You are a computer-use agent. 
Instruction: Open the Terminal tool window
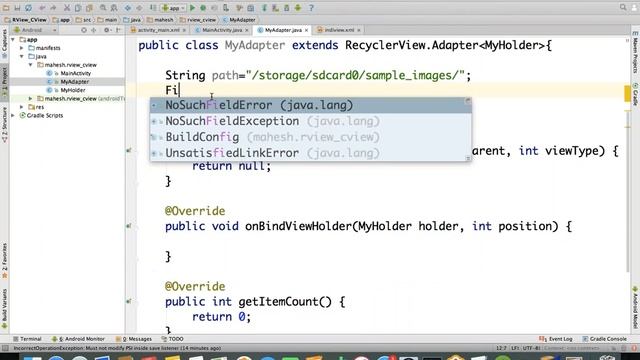tap(27, 339)
